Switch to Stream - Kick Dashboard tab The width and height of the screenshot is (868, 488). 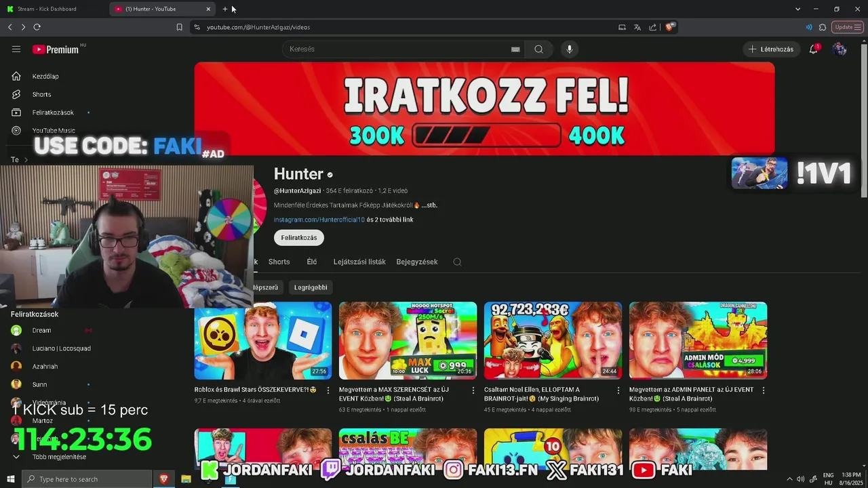[x=55, y=9]
